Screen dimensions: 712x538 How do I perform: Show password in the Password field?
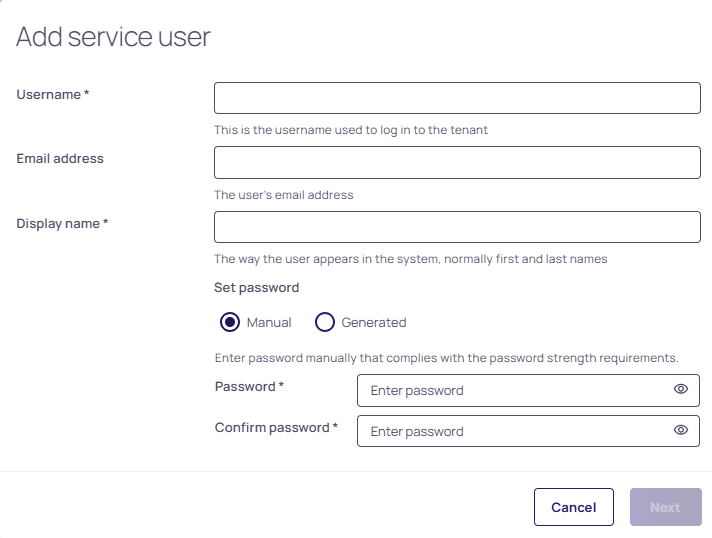click(x=681, y=390)
